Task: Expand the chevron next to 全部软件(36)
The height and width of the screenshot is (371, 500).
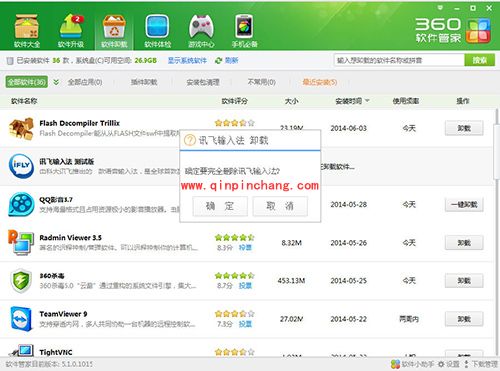Action: coord(56,82)
